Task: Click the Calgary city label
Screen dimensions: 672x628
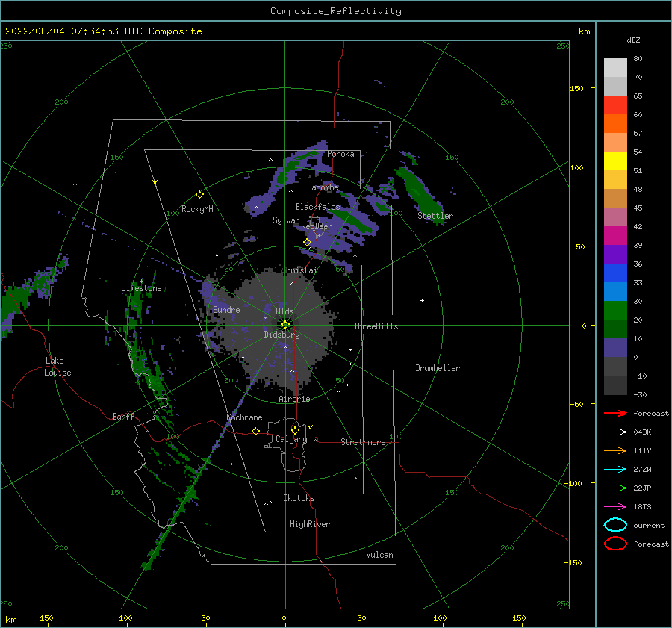Action: [x=291, y=439]
